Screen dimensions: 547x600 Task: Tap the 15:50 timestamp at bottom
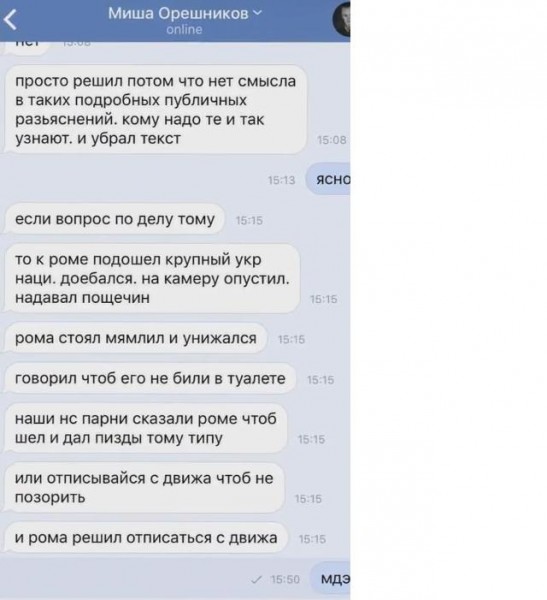[x=285, y=579]
